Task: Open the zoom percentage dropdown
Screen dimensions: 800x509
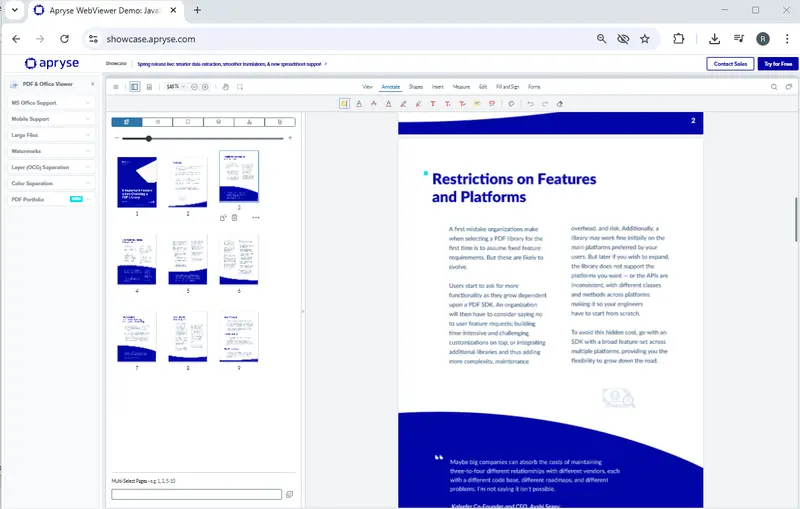Action: [175, 87]
